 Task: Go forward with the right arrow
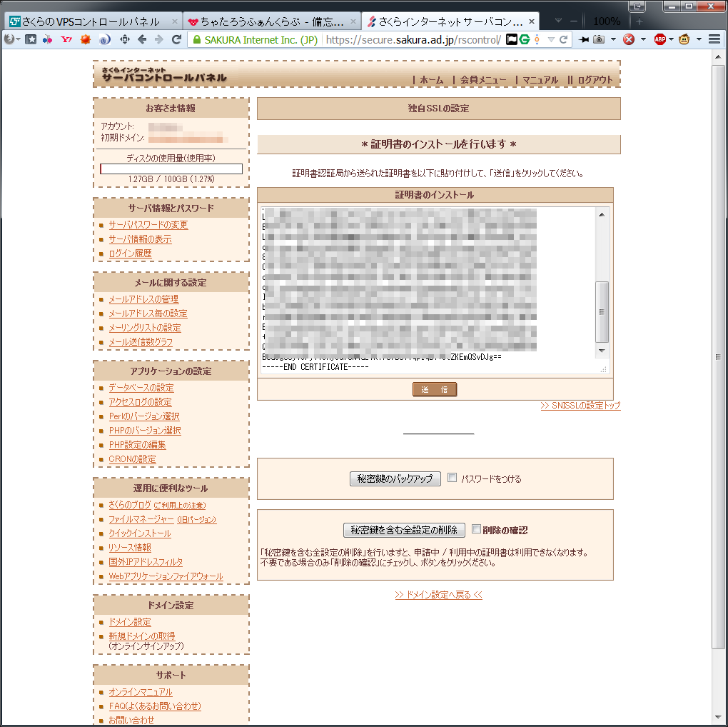coord(158,39)
